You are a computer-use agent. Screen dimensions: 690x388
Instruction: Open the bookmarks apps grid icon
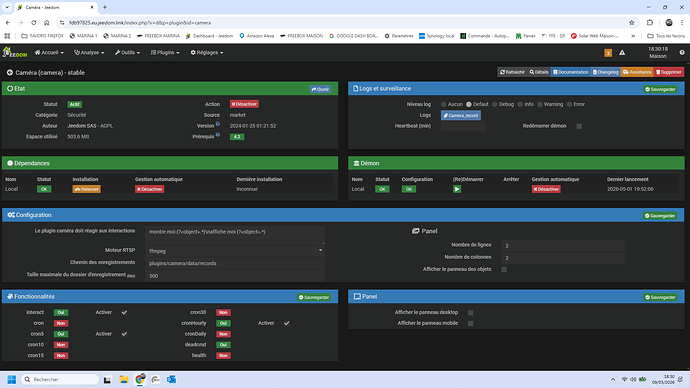(x=7, y=36)
